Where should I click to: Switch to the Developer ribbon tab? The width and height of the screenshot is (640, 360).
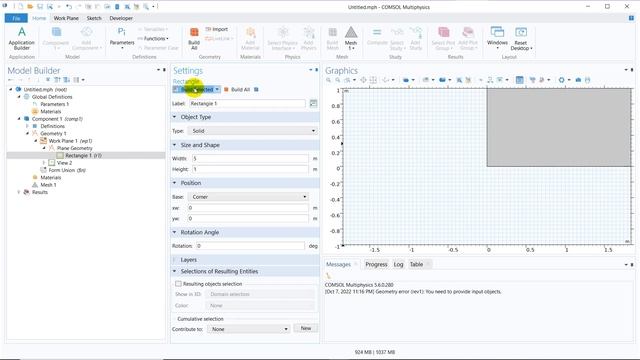point(121,18)
